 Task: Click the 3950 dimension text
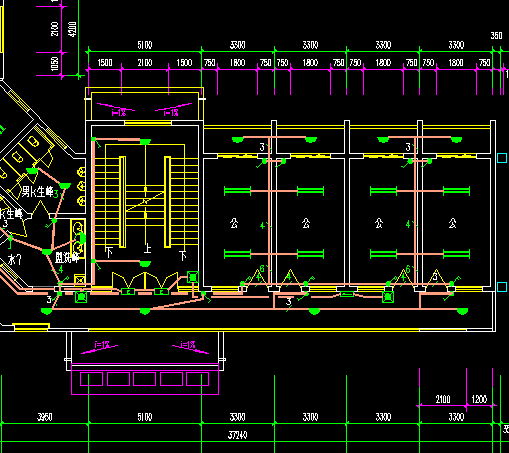[x=45, y=417]
